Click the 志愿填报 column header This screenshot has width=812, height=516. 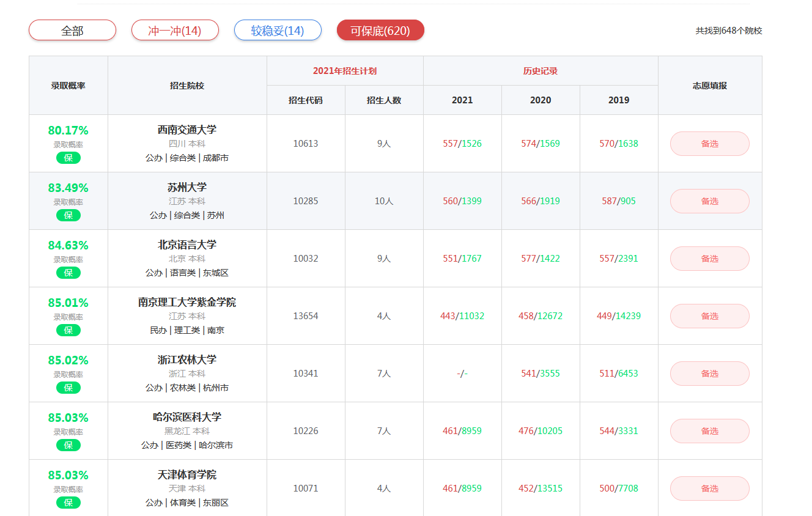[710, 86]
